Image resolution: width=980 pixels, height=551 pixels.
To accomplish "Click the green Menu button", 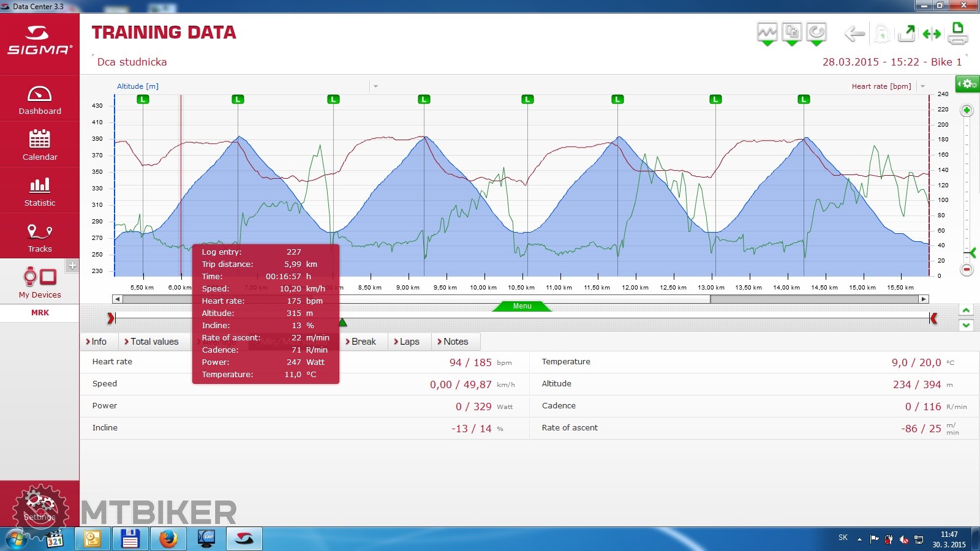I will point(522,306).
